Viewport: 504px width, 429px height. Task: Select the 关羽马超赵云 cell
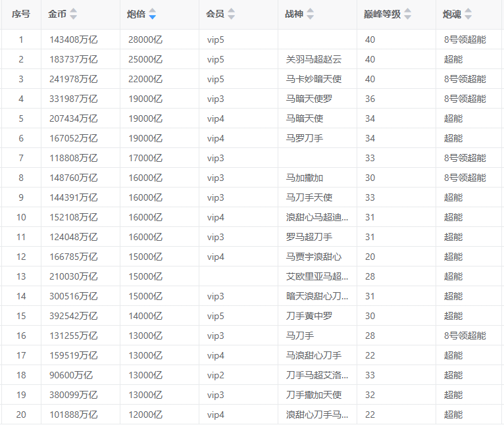(x=313, y=59)
